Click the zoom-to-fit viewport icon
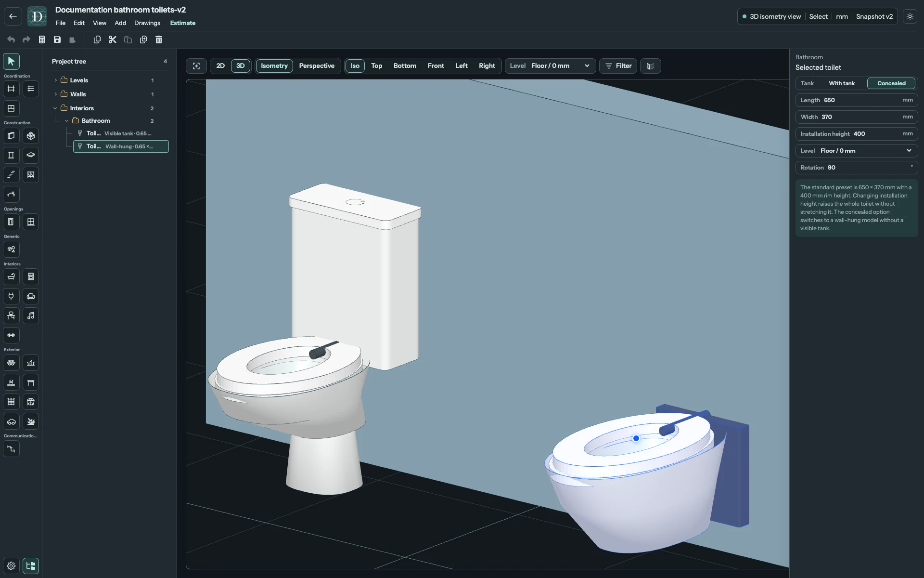The height and width of the screenshot is (578, 924). (196, 66)
